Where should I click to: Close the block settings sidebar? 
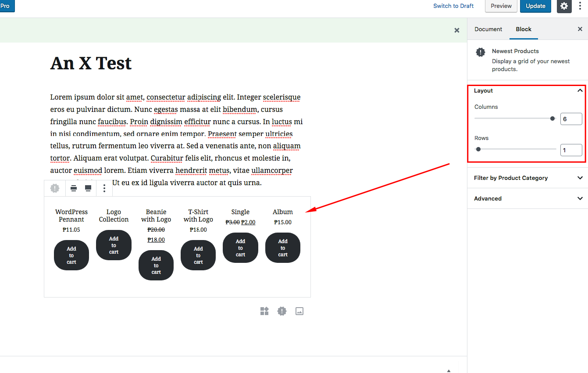click(580, 29)
